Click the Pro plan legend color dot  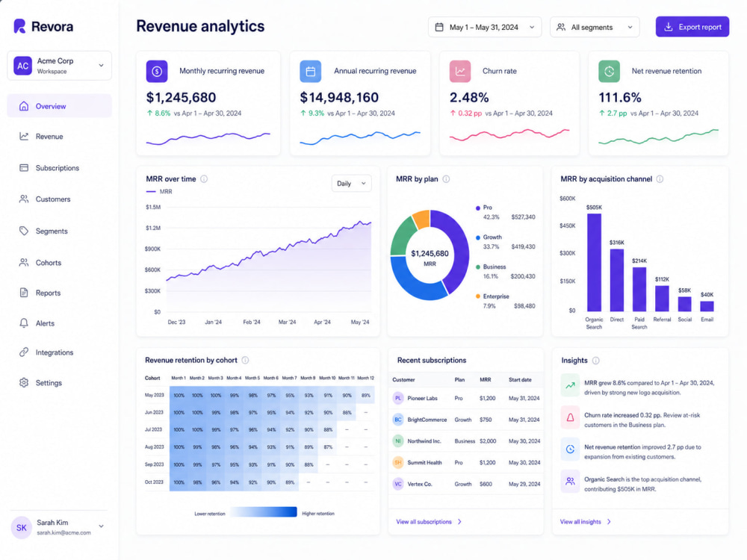478,208
